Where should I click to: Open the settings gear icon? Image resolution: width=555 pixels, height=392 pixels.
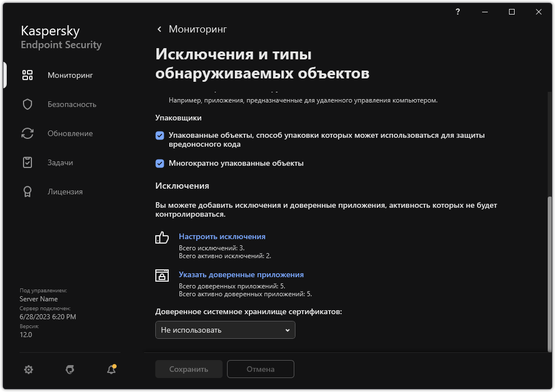pyautogui.click(x=28, y=370)
